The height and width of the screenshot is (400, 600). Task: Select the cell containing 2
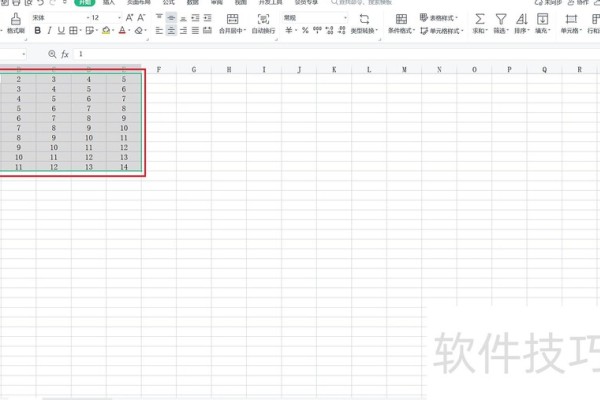(x=18, y=79)
